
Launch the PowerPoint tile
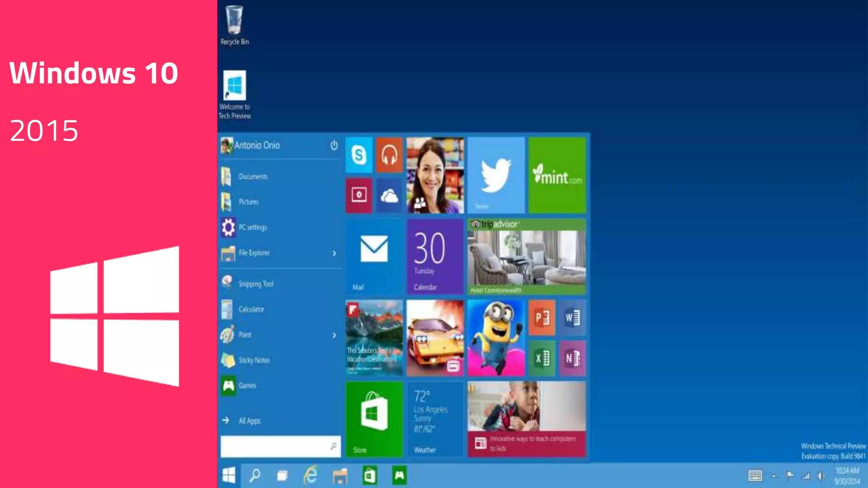[x=542, y=318]
